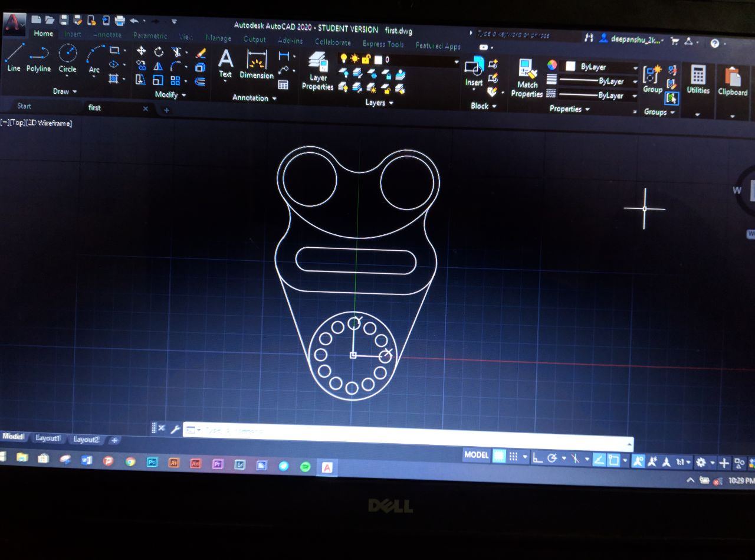This screenshot has width=755, height=560.
Task: Click Match Properties tool
Action: (x=527, y=78)
